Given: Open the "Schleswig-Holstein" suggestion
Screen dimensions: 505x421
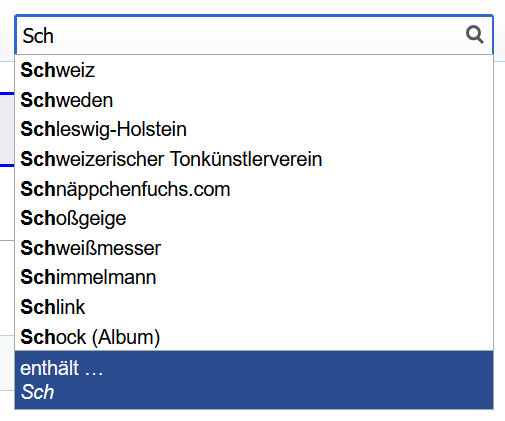Looking at the screenshot, I should click(x=254, y=129).
